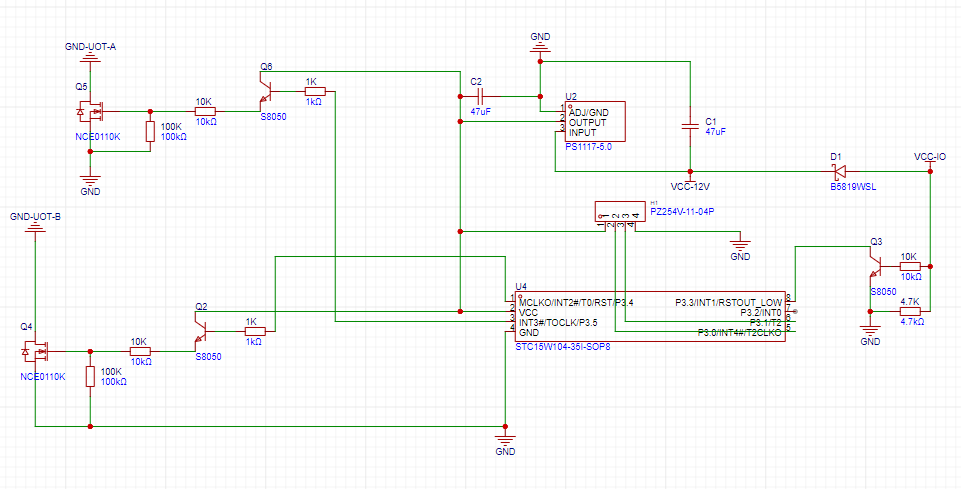This screenshot has width=961, height=489.
Task: Click the NCE0110K text under Q5
Action: [99, 137]
